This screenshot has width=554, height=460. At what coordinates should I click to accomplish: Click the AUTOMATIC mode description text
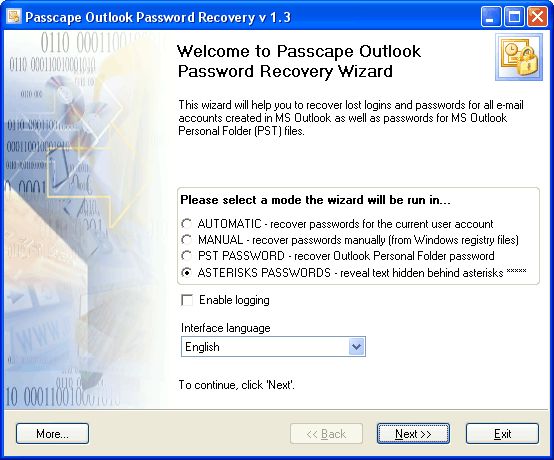coord(345,224)
